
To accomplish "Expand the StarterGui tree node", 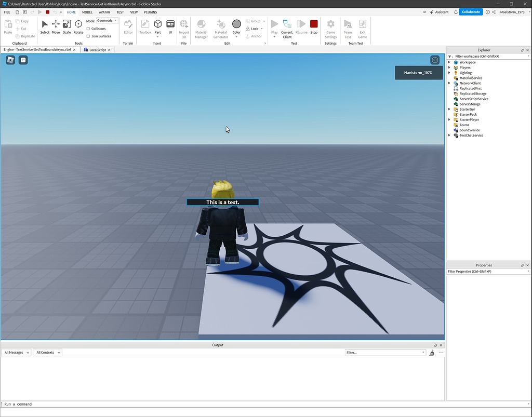I will tap(449, 109).
